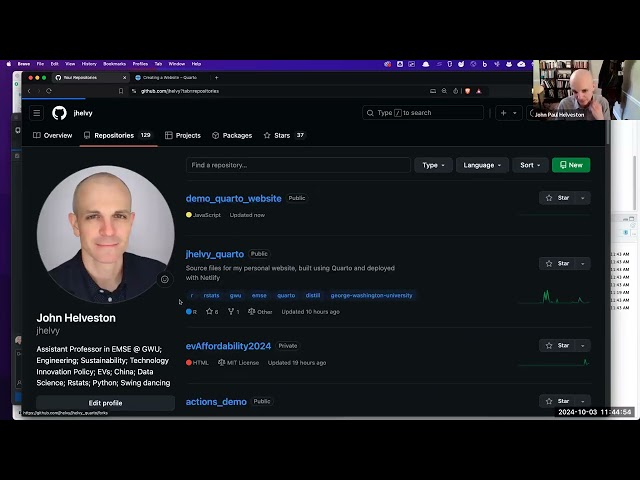This screenshot has height=480, width=640.
Task: Click the green New repository button
Action: click(x=571, y=165)
